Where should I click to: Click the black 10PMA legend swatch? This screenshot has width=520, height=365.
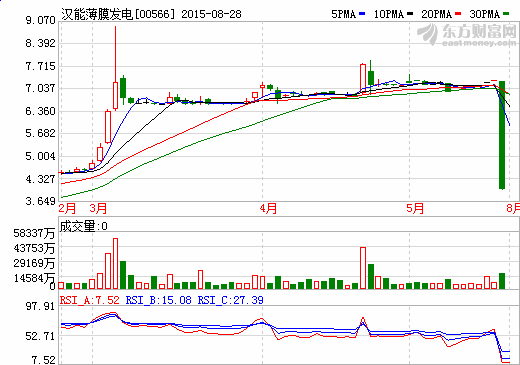410,14
